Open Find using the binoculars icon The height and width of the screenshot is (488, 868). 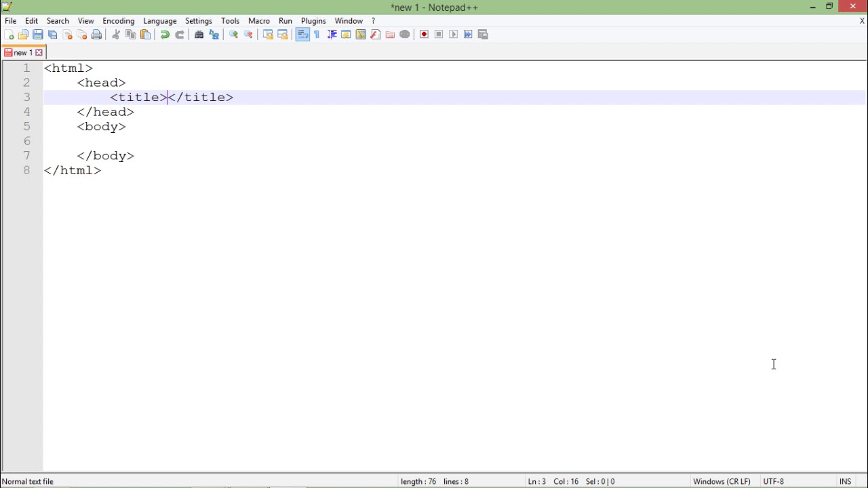[199, 35]
